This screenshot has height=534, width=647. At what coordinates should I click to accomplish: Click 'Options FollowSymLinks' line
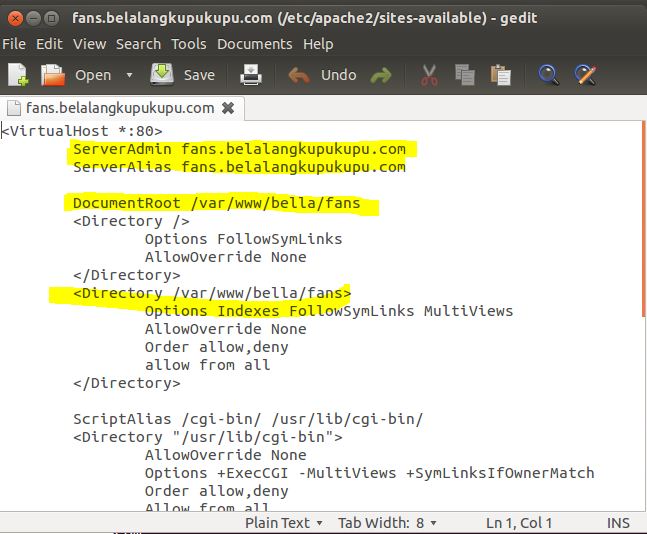tap(243, 239)
